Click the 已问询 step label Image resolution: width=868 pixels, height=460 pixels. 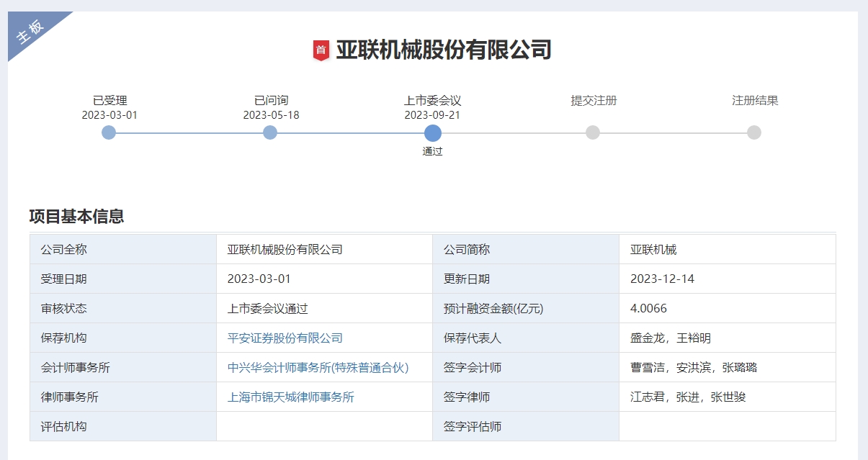pos(272,101)
